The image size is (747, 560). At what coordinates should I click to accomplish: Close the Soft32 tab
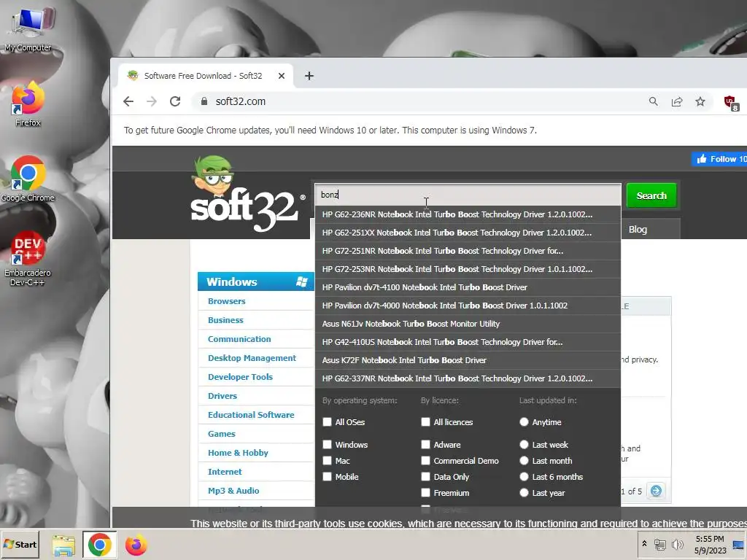coord(282,76)
